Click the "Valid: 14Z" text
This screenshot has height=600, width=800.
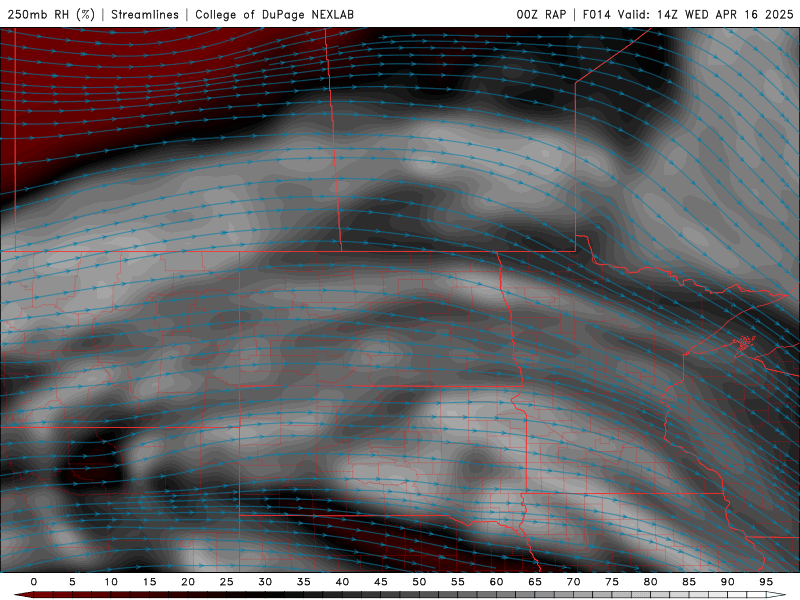point(648,14)
